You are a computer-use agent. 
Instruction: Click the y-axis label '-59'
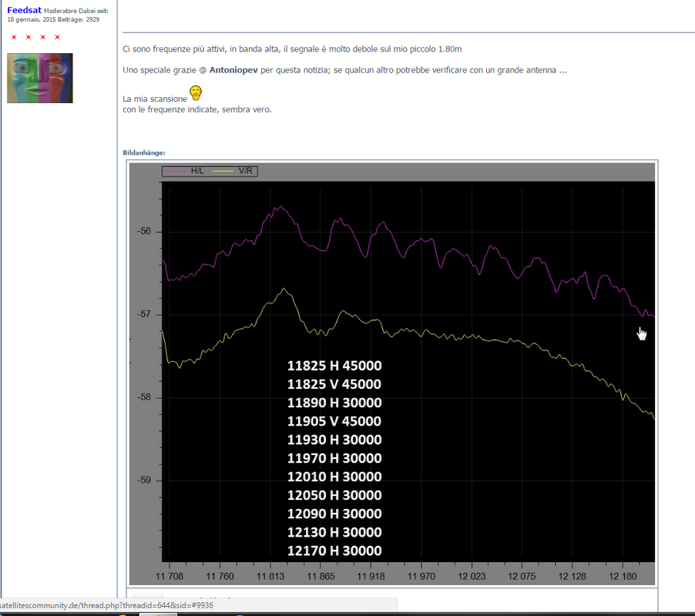click(x=144, y=480)
